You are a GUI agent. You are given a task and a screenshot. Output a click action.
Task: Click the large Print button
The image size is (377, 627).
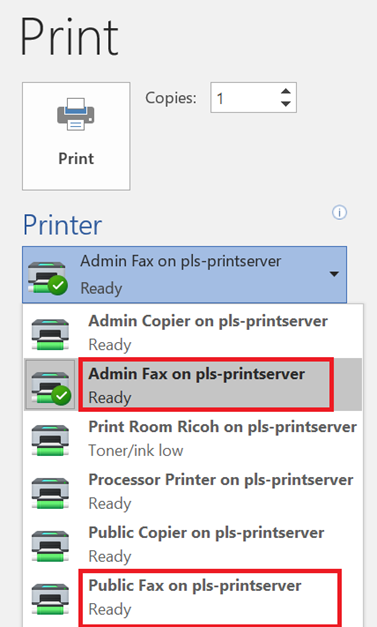pos(76,136)
